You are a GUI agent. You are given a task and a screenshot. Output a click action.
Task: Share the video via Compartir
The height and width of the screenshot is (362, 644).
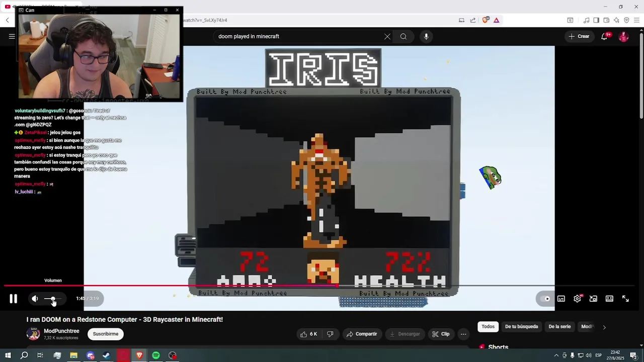[362, 334]
